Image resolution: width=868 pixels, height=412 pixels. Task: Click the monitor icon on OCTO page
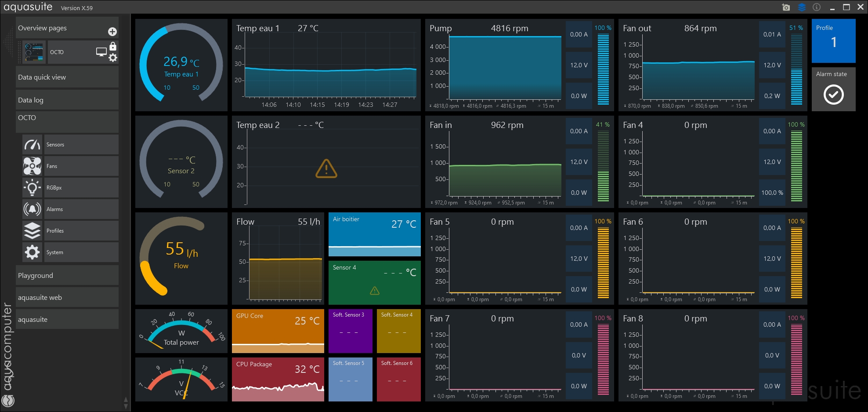point(101,52)
